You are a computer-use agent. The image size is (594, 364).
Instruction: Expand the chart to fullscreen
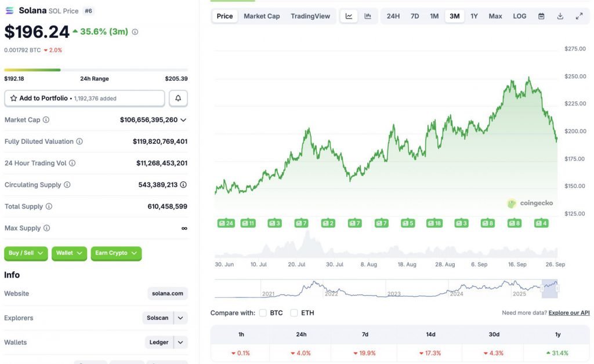[x=579, y=16]
